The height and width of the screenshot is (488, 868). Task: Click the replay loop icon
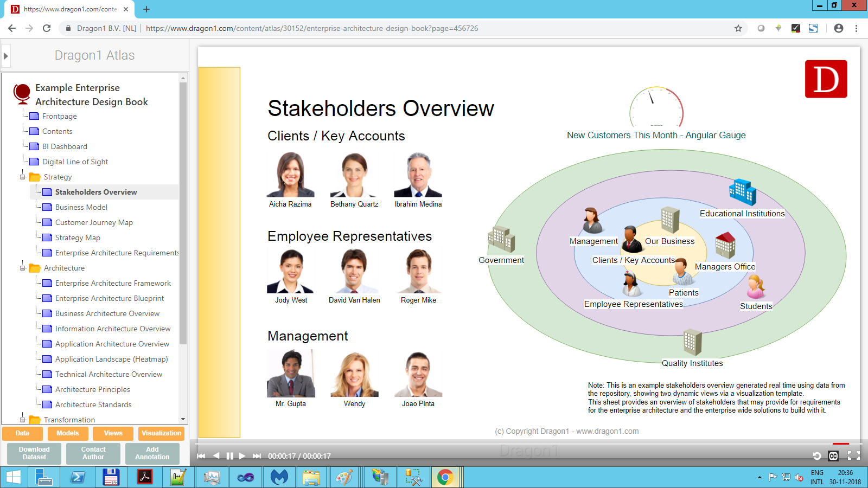point(816,456)
